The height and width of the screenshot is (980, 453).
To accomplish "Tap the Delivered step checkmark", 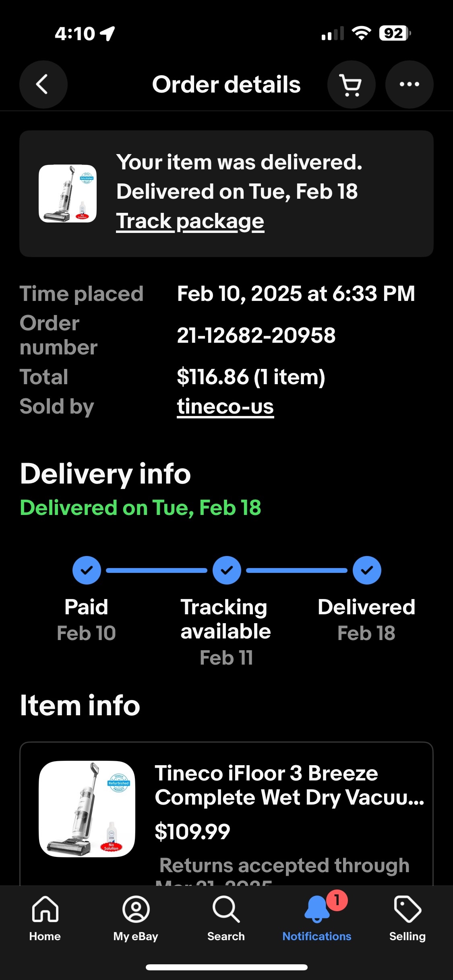I will pos(367,570).
